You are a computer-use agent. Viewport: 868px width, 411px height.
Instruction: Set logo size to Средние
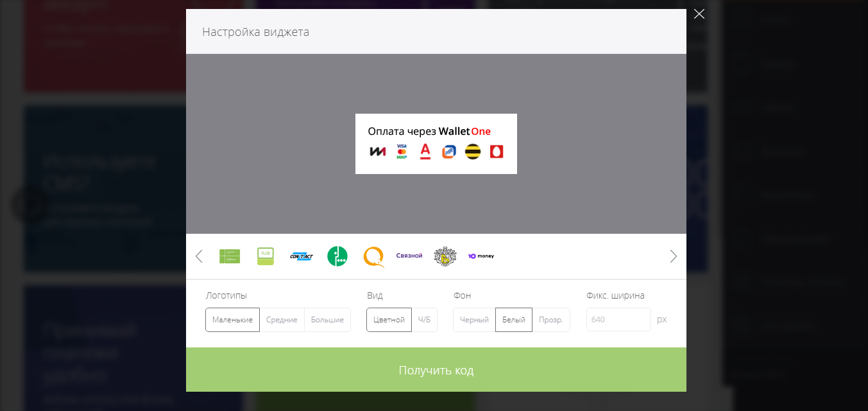pos(282,320)
